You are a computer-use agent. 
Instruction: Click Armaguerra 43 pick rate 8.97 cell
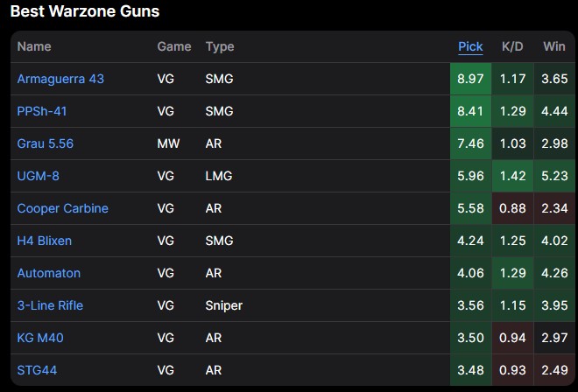(x=470, y=79)
